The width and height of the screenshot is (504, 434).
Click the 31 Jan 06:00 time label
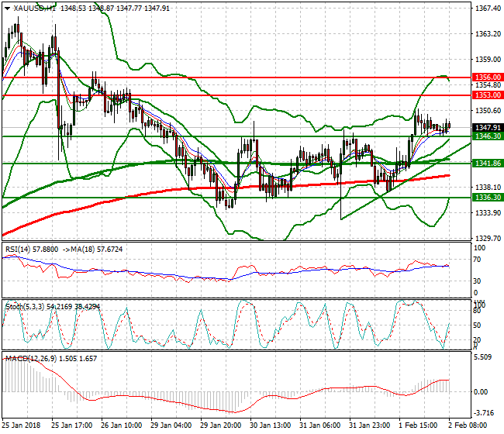coord(319,425)
